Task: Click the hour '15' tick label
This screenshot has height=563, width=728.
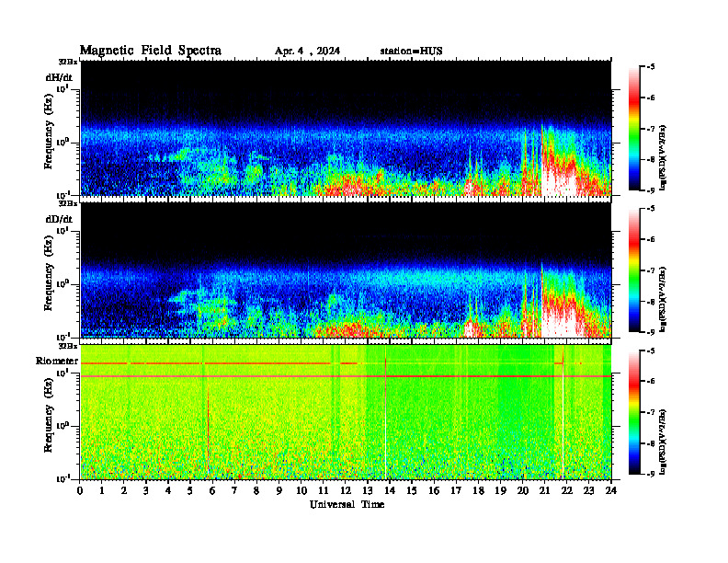Action: click(412, 491)
